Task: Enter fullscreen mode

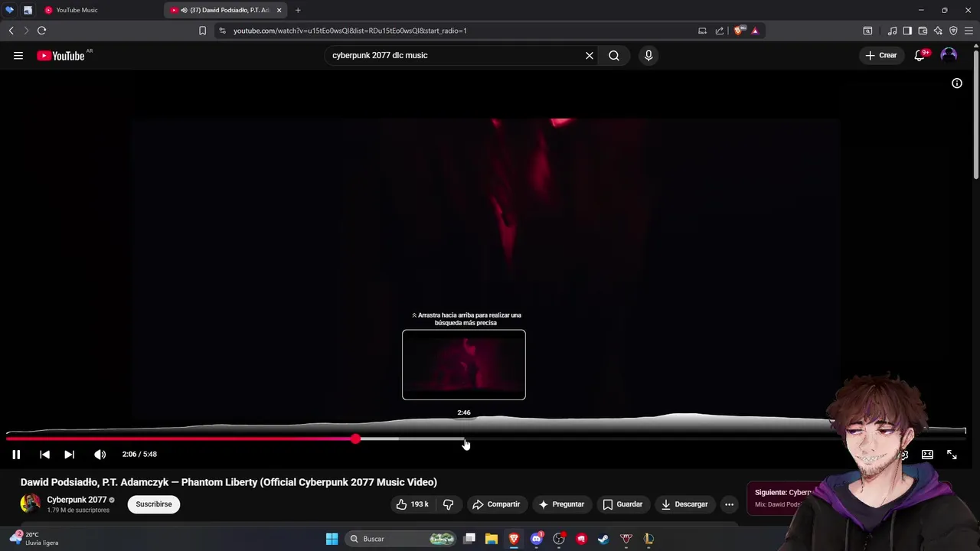Action: [x=952, y=455]
